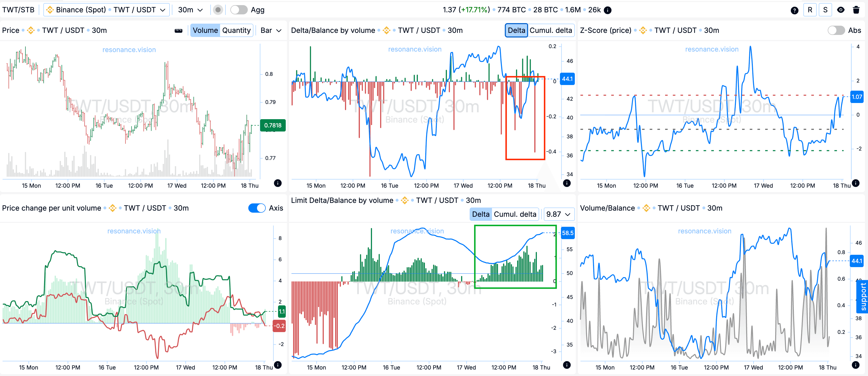
Task: Select Cumul. delta in Delta/Balance panel
Action: coord(551,30)
